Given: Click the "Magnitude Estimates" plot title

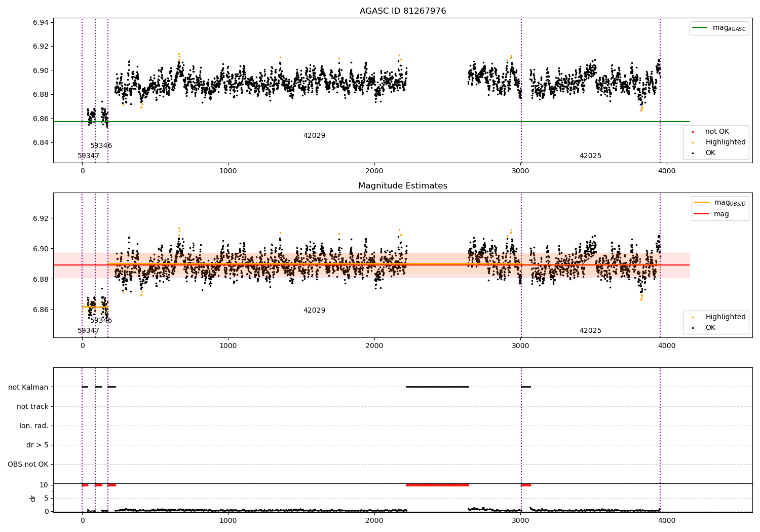Looking at the screenshot, I should 403,186.
